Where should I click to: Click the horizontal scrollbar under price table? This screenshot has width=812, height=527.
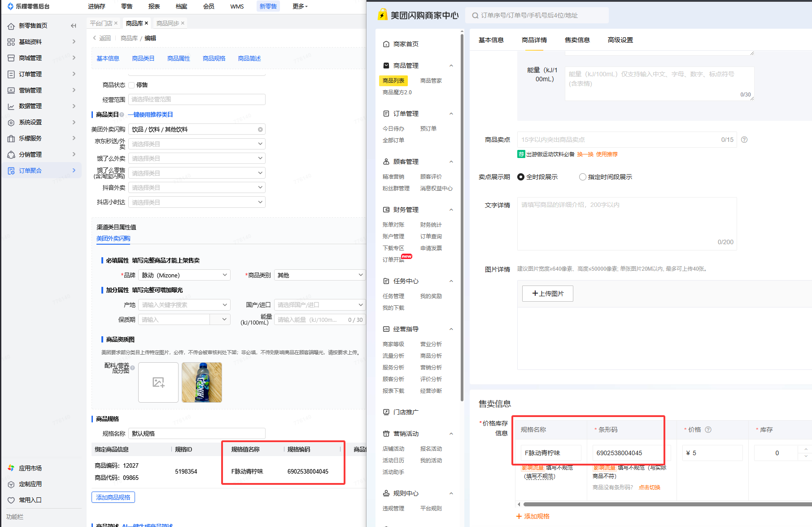tap(667, 504)
